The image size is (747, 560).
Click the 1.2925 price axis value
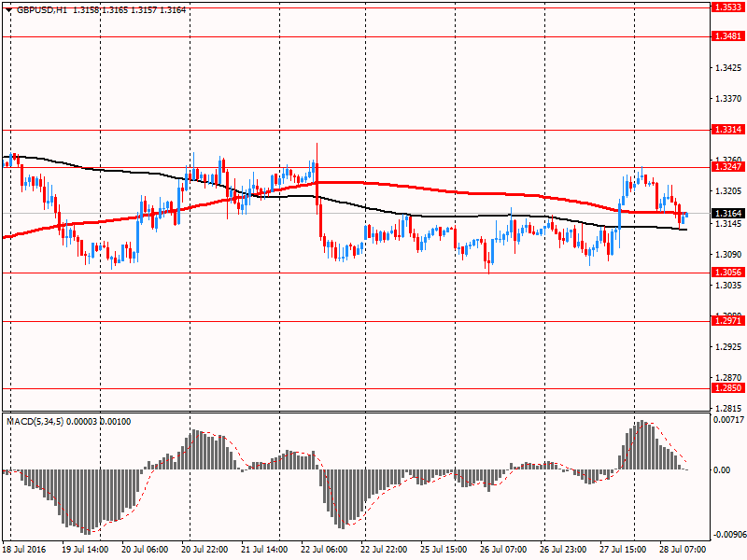click(729, 346)
